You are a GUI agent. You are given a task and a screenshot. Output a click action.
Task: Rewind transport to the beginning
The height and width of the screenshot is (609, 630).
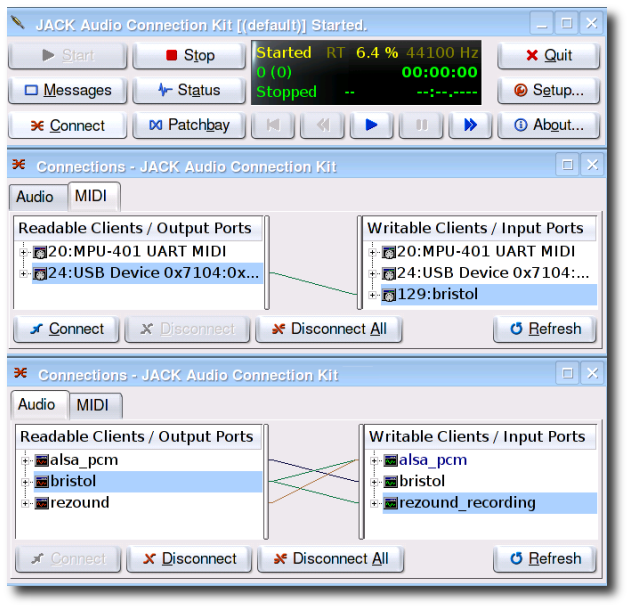(x=273, y=125)
